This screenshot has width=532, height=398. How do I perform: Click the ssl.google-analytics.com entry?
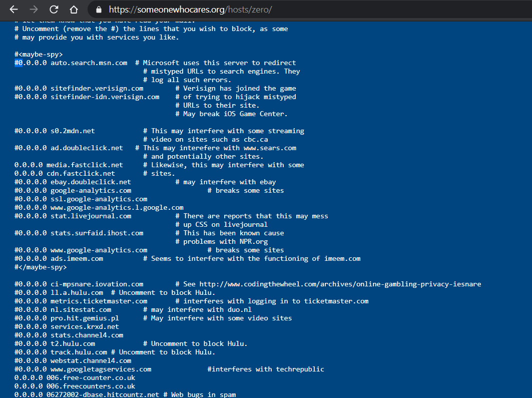click(99, 199)
